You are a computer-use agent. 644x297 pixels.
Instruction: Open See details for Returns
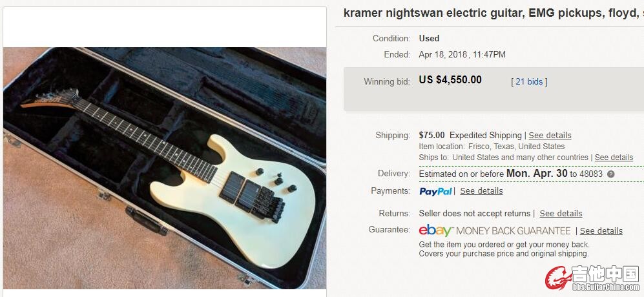point(561,214)
